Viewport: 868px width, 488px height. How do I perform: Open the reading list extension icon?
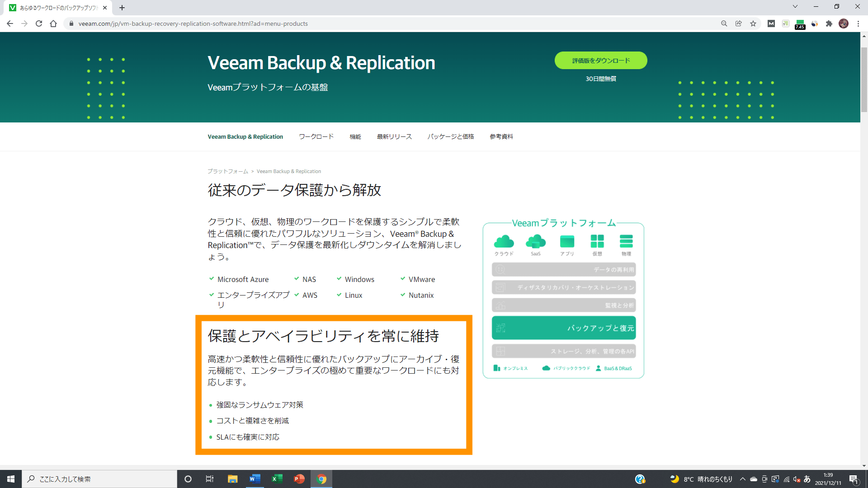tap(786, 23)
